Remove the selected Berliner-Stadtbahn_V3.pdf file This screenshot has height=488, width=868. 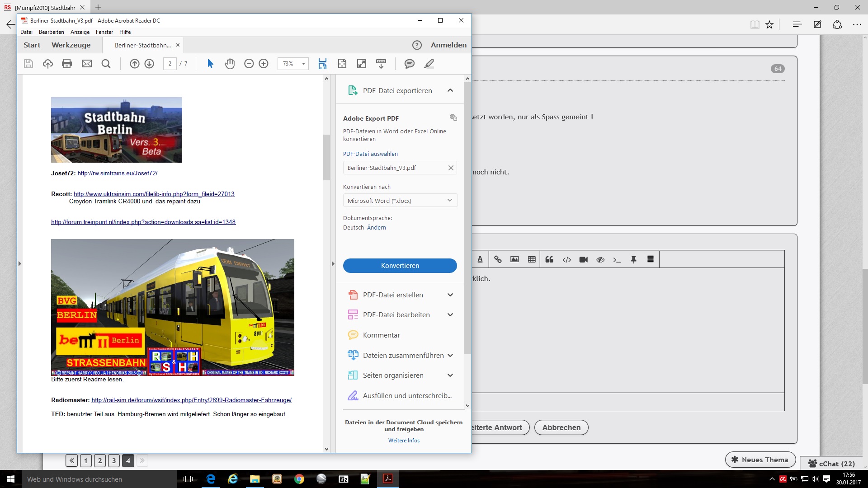coord(451,168)
